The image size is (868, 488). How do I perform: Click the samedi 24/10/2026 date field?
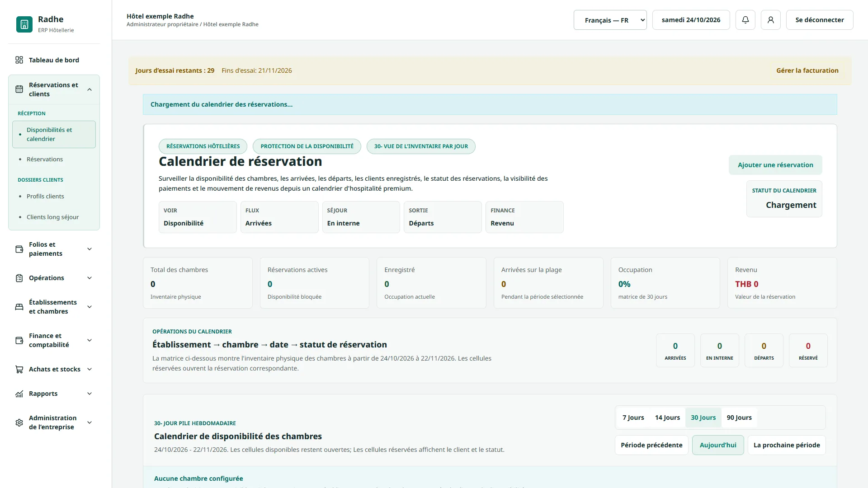click(691, 20)
